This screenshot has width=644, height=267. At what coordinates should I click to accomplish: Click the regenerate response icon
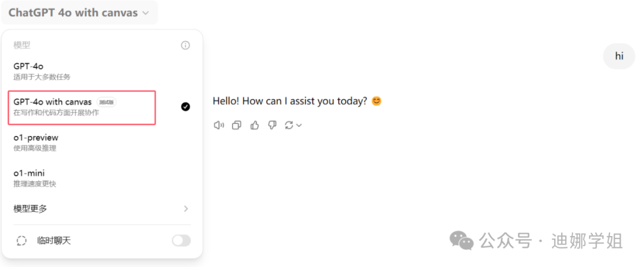[289, 125]
